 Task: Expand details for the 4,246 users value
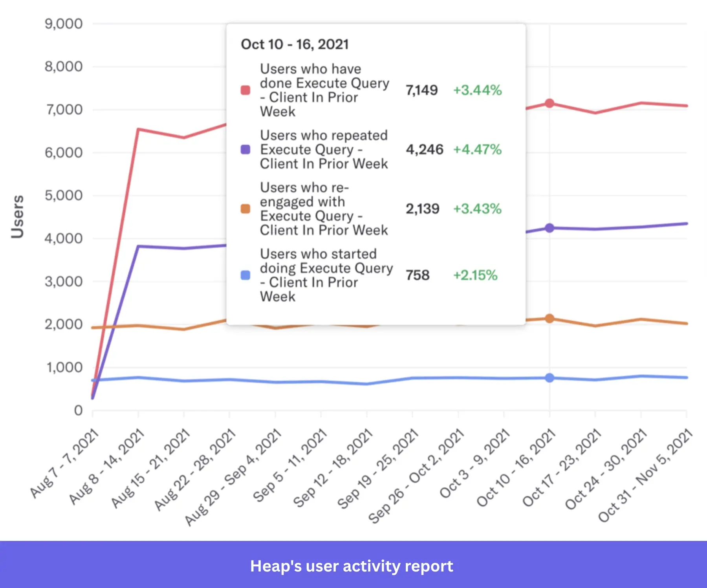(425, 150)
